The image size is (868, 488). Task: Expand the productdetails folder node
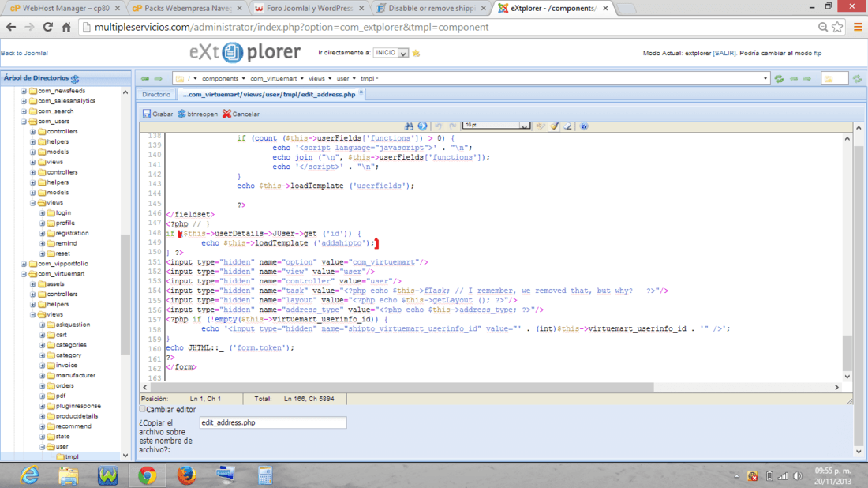click(x=42, y=416)
